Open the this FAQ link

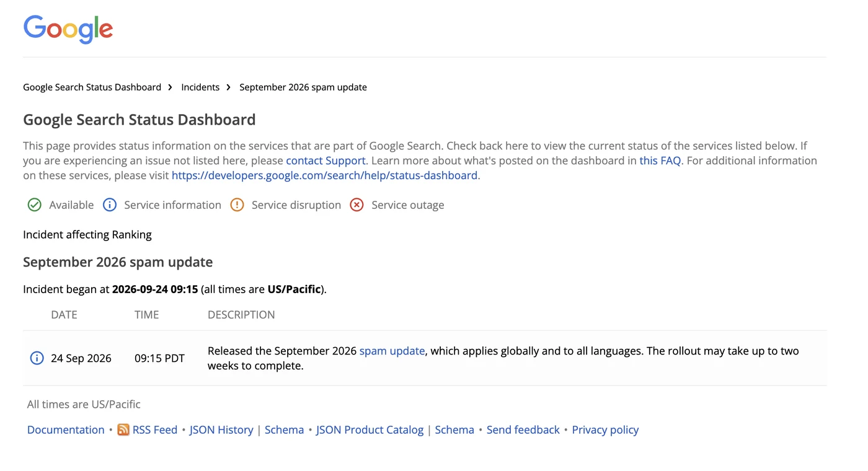pyautogui.click(x=660, y=161)
